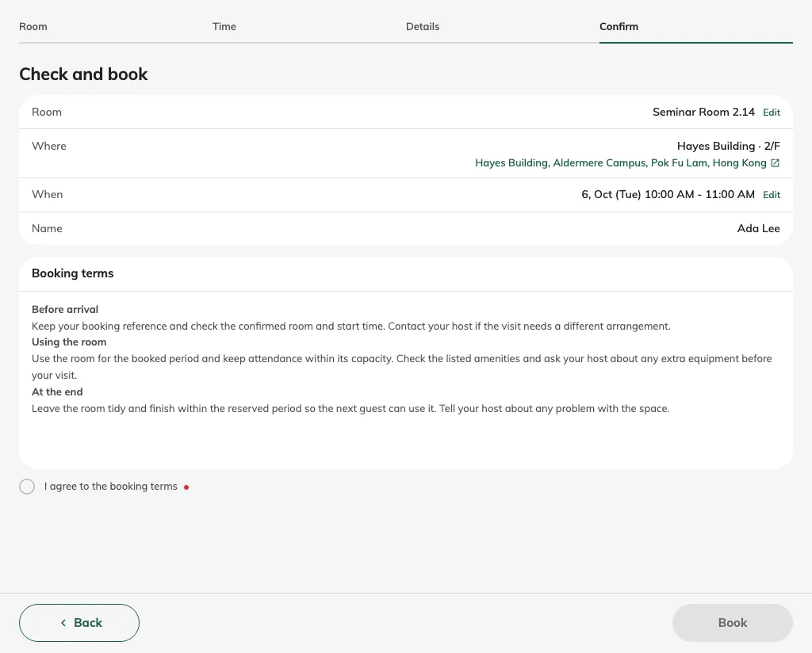Click the 'I agree to the booking terms' label
The image size is (812, 653).
click(x=111, y=487)
